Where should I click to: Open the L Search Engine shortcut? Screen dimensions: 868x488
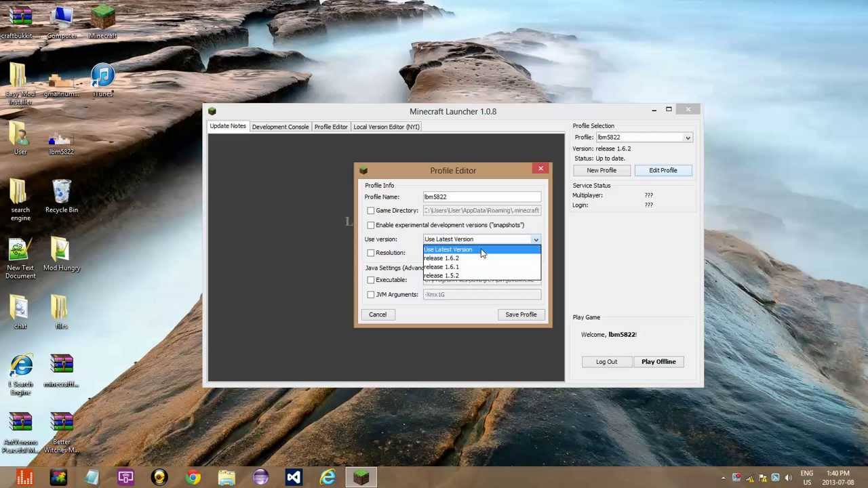pos(20,375)
